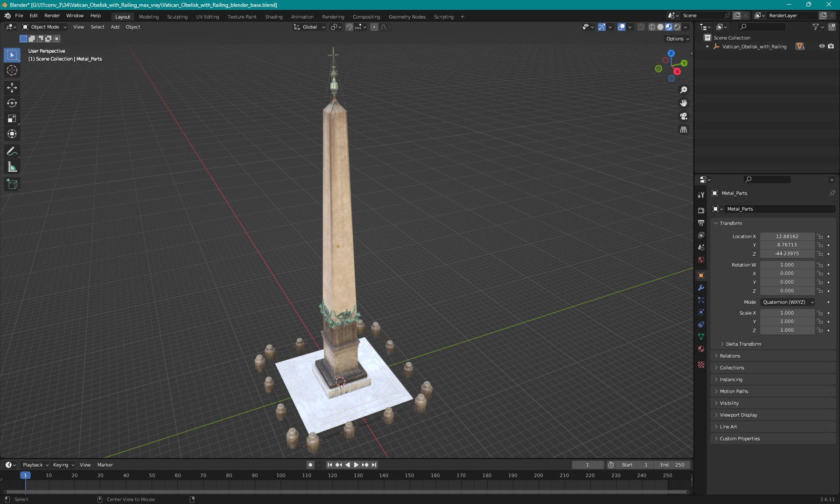Screen dimensions: 840x504
Task: Click the Scale X value field
Action: 787,313
